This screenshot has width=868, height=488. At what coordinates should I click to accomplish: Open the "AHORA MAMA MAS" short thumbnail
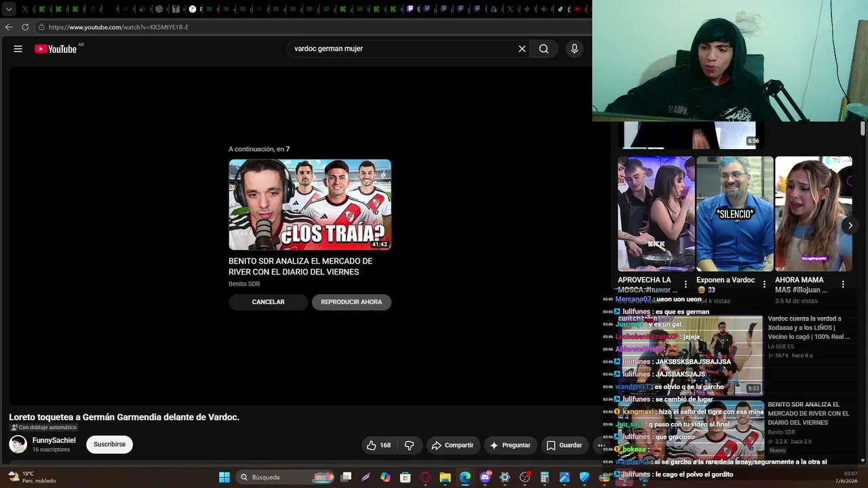click(813, 213)
